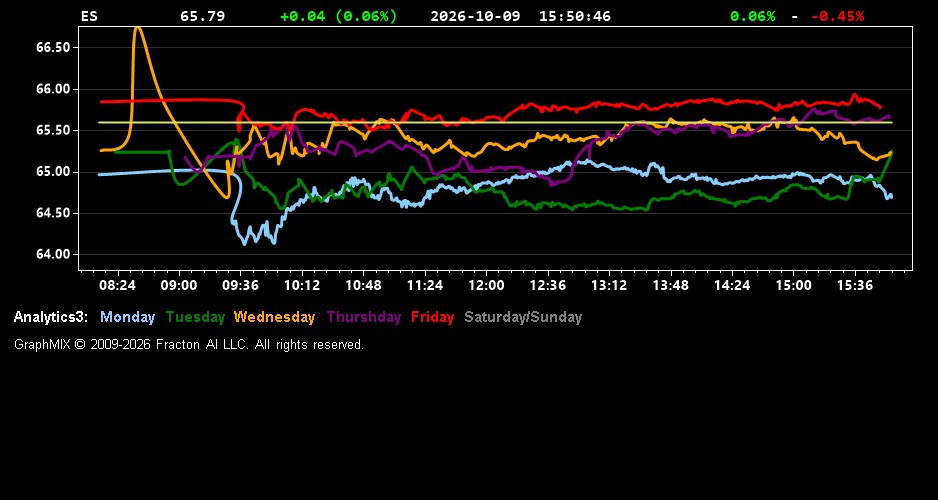Click the 15:00 time axis label
The image size is (938, 500).
[x=794, y=285]
